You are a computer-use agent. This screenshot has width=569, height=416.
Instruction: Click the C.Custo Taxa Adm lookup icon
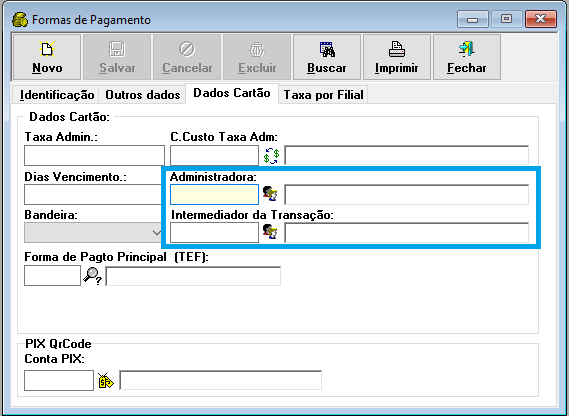click(x=271, y=156)
